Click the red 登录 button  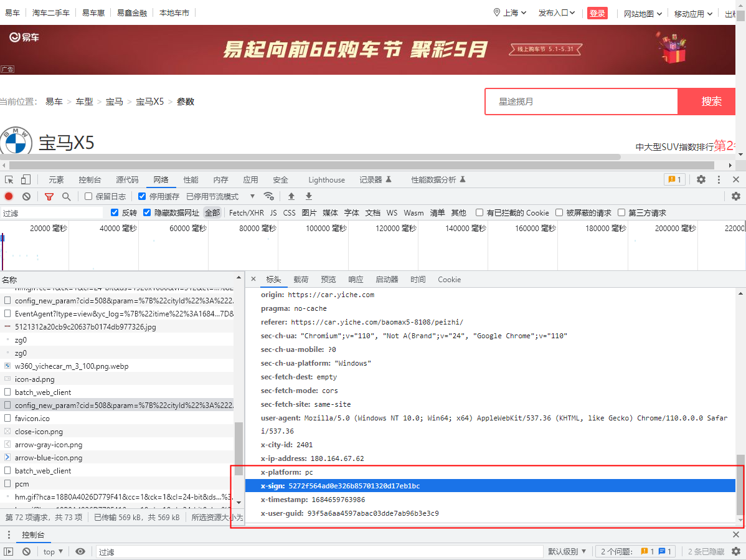point(597,13)
